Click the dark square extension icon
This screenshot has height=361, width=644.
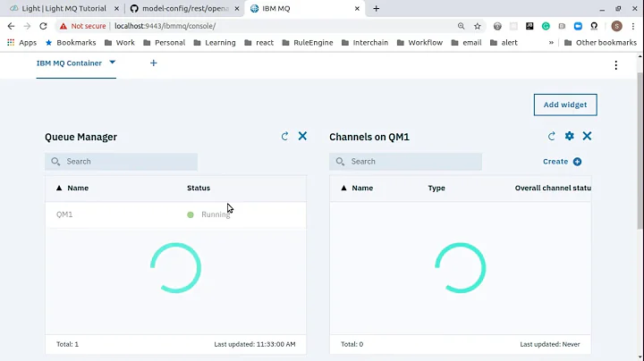(x=530, y=26)
